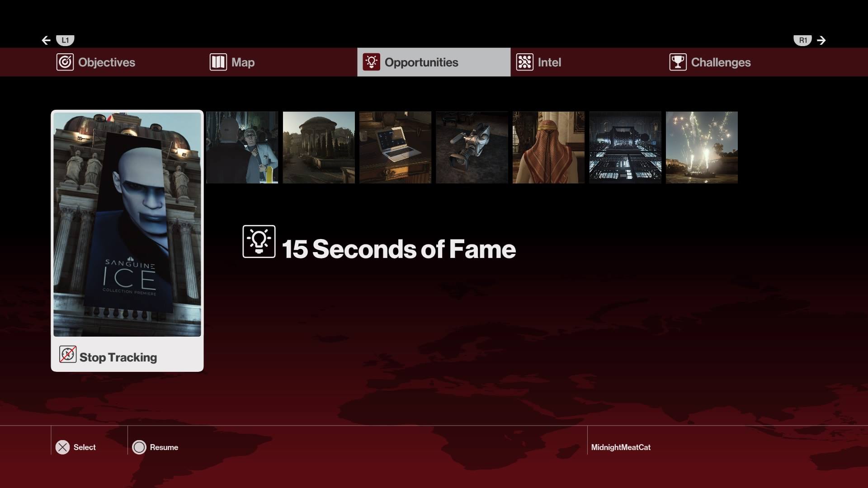Switch to the Intel tab
The width and height of the screenshot is (868, 488).
point(549,62)
